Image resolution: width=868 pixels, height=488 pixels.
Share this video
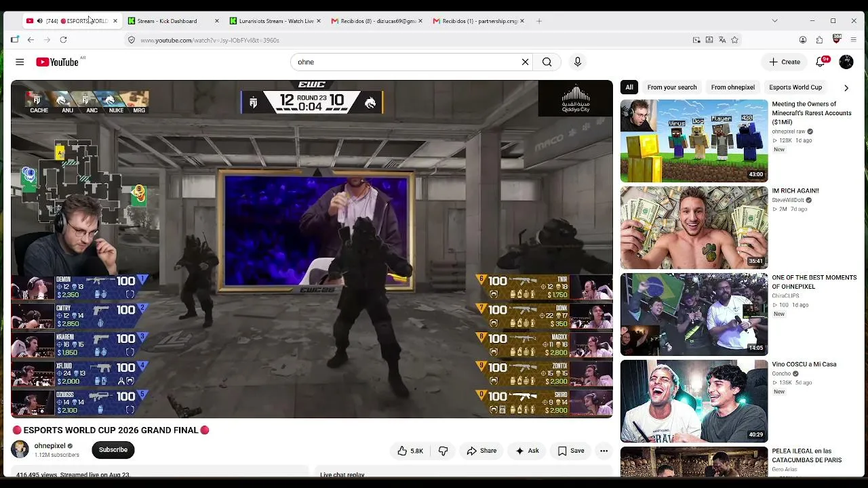[481, 451]
